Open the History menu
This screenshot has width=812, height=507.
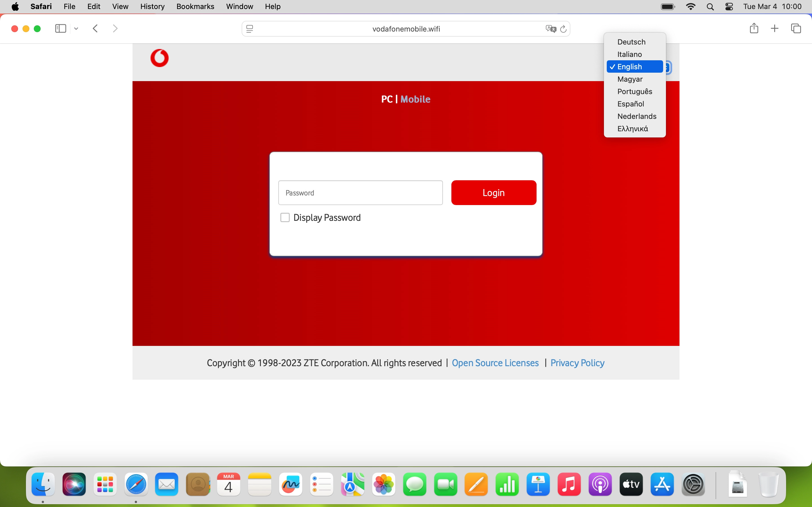[x=152, y=7]
